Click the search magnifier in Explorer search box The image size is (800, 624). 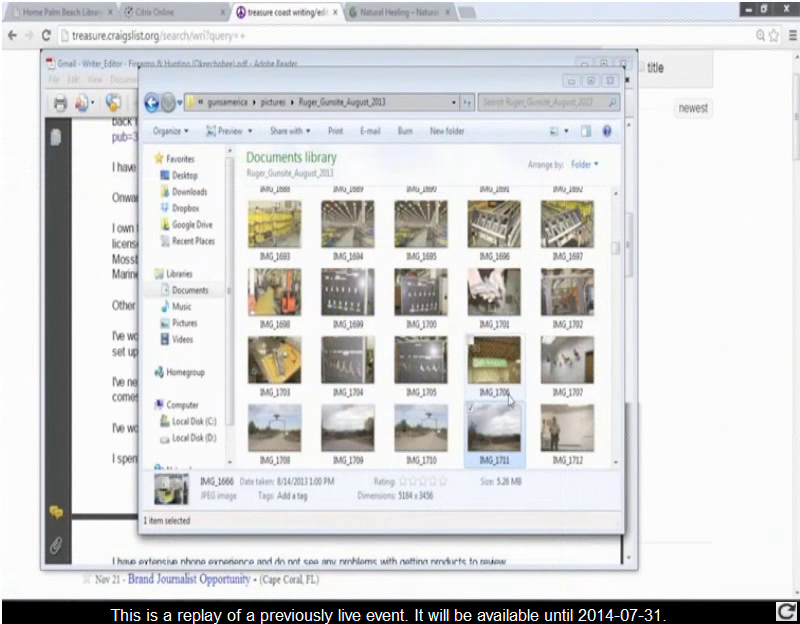coord(612,102)
